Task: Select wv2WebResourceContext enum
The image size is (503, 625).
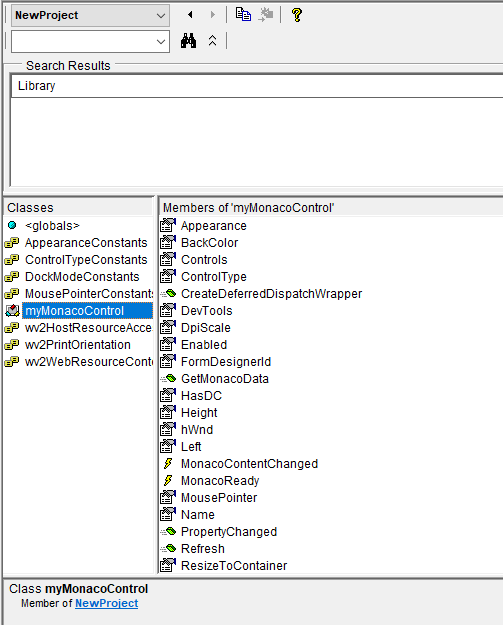Action: [88, 362]
